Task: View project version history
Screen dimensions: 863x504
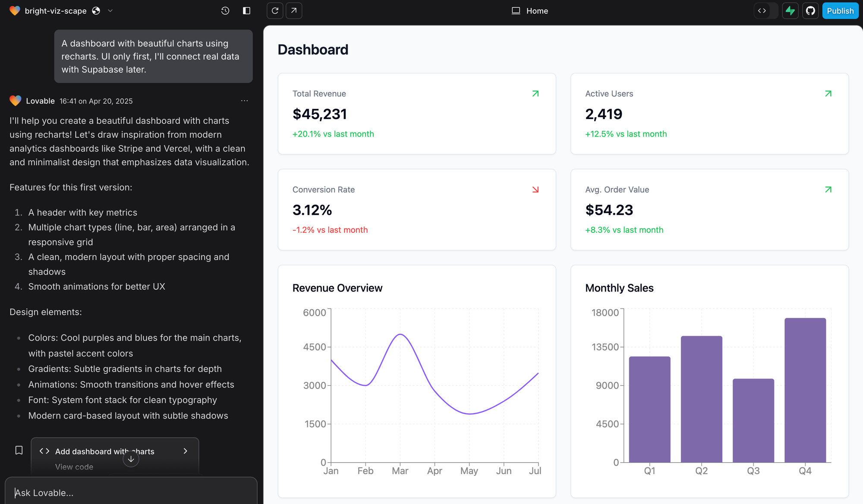Action: pos(225,11)
